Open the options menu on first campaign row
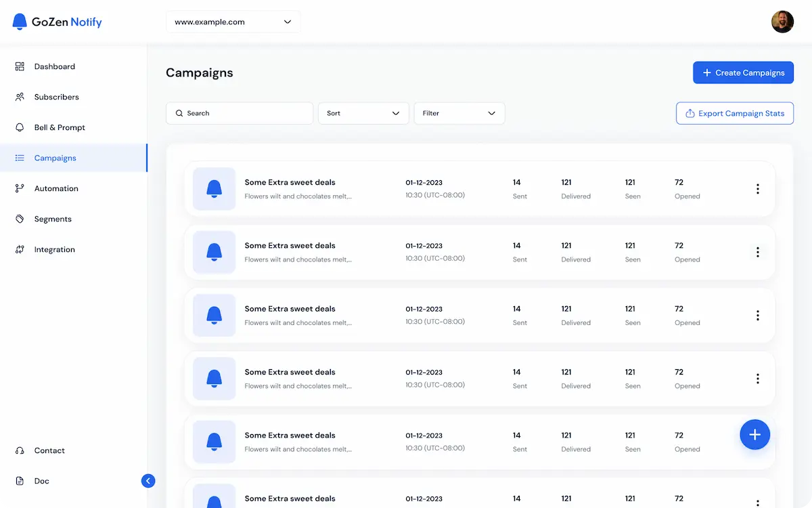The height and width of the screenshot is (508, 812). 757,189
